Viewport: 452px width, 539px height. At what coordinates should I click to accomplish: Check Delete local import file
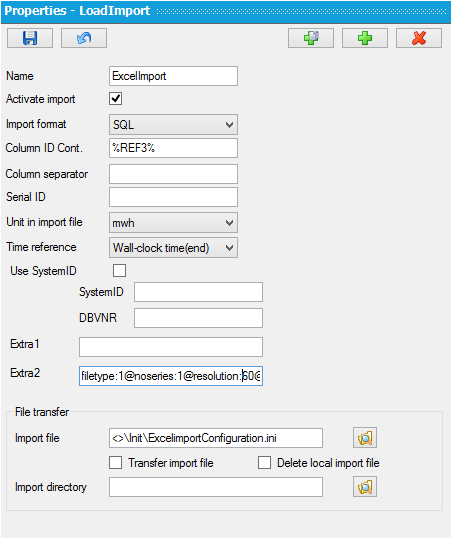pos(264,462)
